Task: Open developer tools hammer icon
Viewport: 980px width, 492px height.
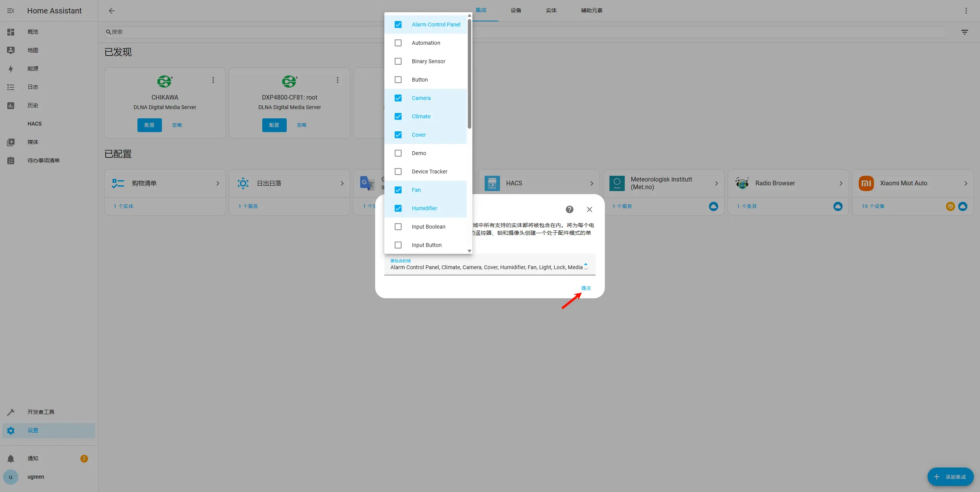Action: click(11, 412)
